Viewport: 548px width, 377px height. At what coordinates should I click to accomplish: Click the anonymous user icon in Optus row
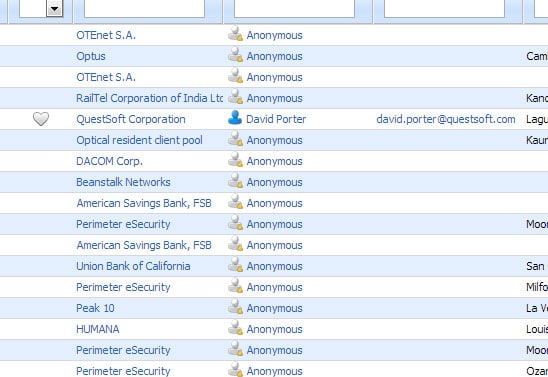pyautogui.click(x=235, y=55)
